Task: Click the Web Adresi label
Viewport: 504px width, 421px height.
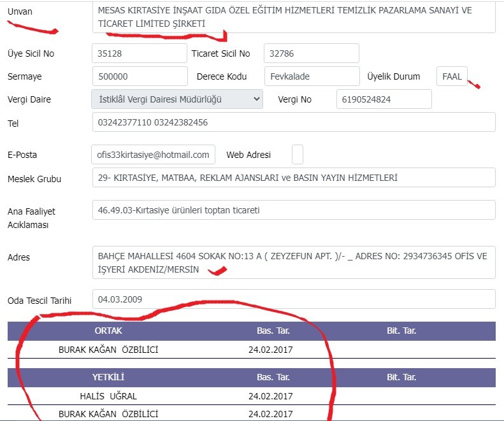Action: point(248,155)
